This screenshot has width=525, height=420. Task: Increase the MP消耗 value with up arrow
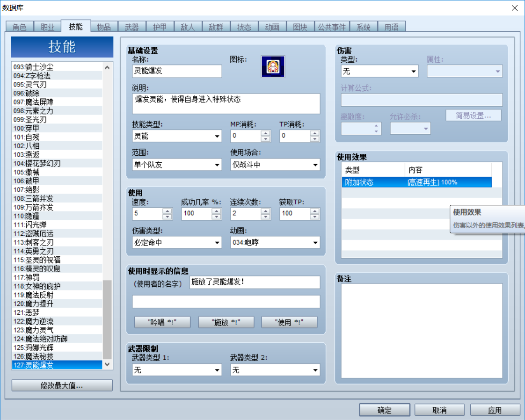coord(265,133)
